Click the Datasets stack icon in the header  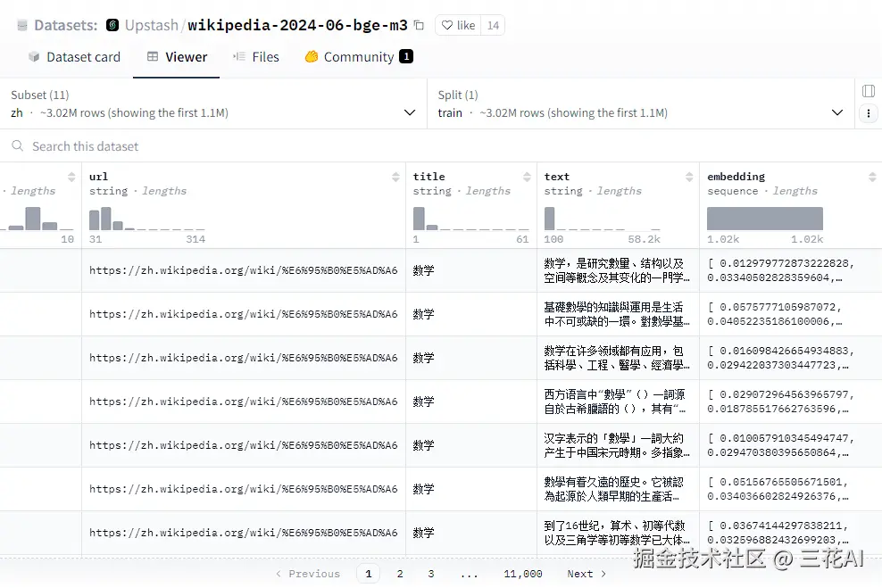coord(22,25)
